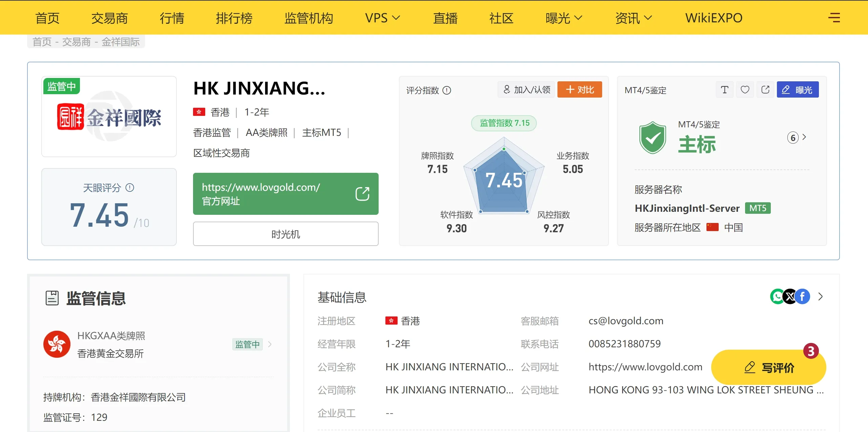Open the 监管机构 navigation item
This screenshot has height=432, width=868.
click(x=309, y=18)
